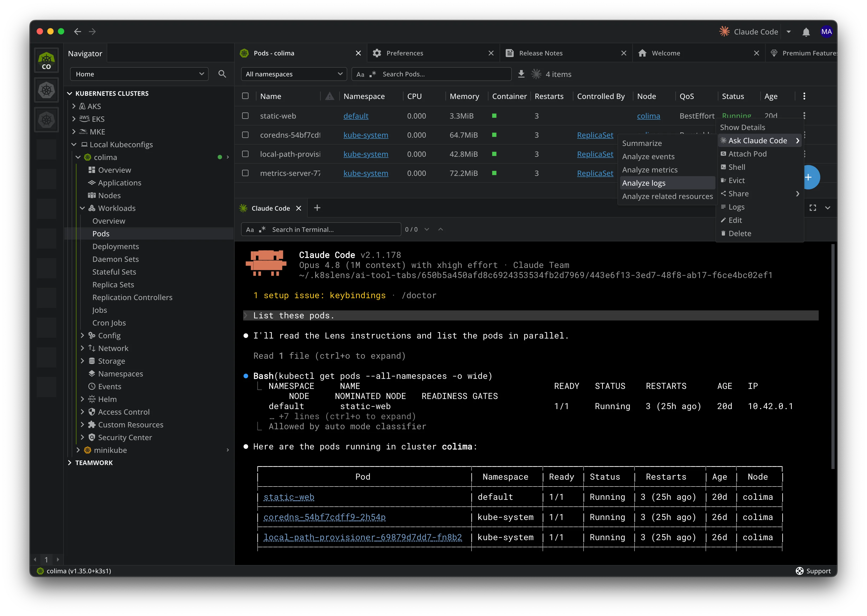Viewport: 867px width, 616px height.
Task: Close the Pods - colima tab
Action: 358,53
